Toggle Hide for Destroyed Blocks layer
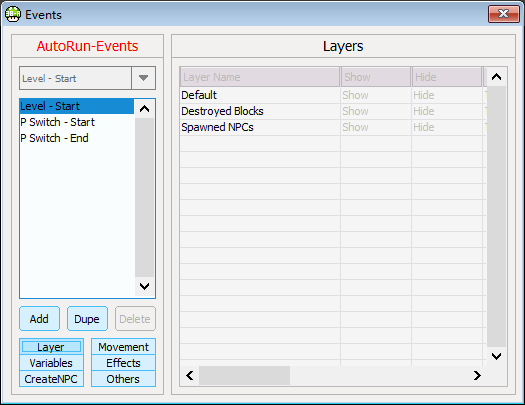Screen dimensions: 525x405 [x=424, y=111]
